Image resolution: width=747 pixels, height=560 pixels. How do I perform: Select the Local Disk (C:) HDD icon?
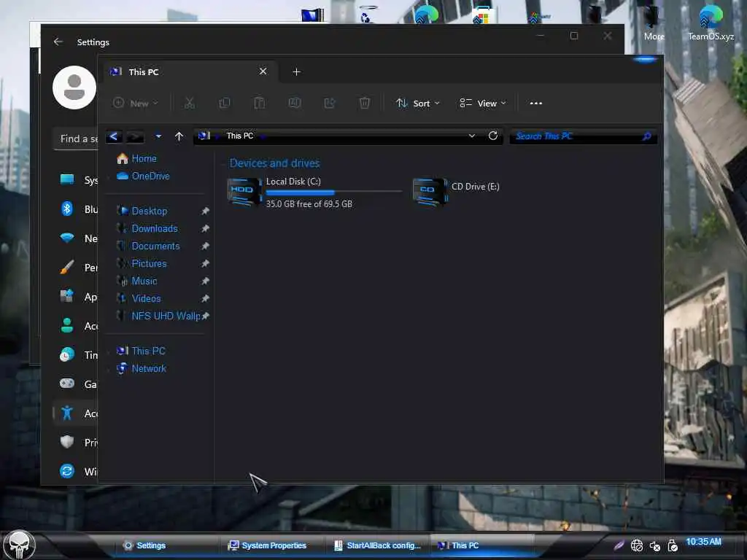coord(245,192)
